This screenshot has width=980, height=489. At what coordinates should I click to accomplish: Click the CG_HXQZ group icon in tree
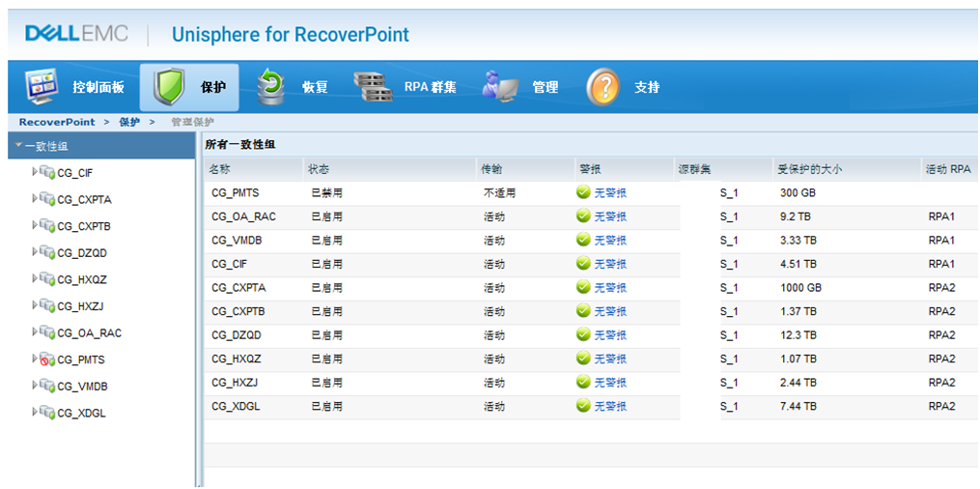47,279
